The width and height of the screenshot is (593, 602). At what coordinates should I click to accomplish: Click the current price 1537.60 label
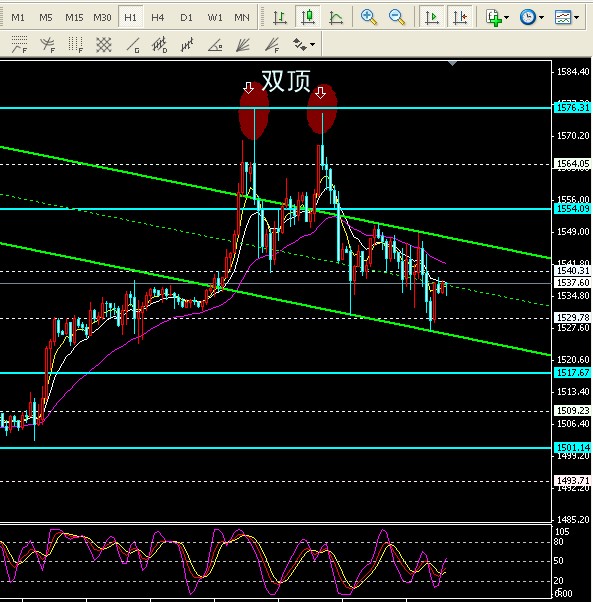coord(572,283)
